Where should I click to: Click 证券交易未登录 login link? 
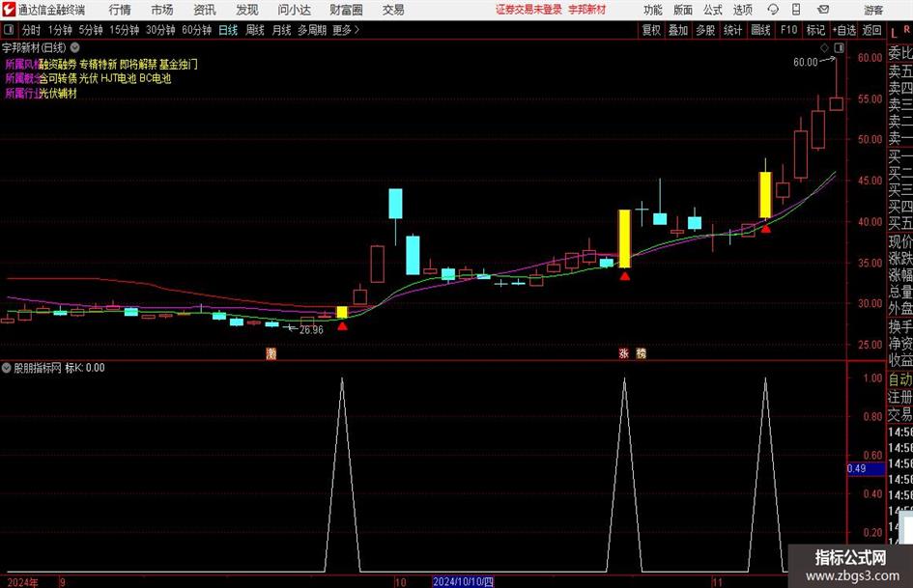pyautogui.click(x=528, y=10)
